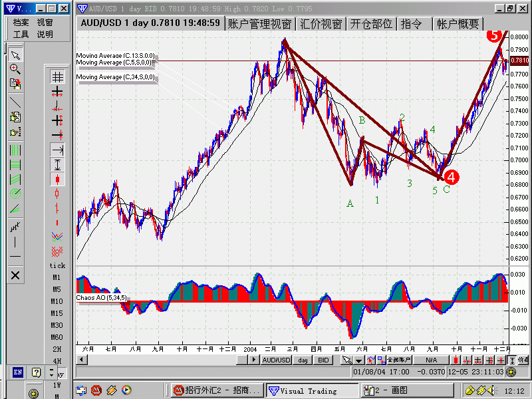This screenshot has width=532, height=399.
Task: Click the Chaos AO (5,34,5) indicator label
Action: [102, 298]
